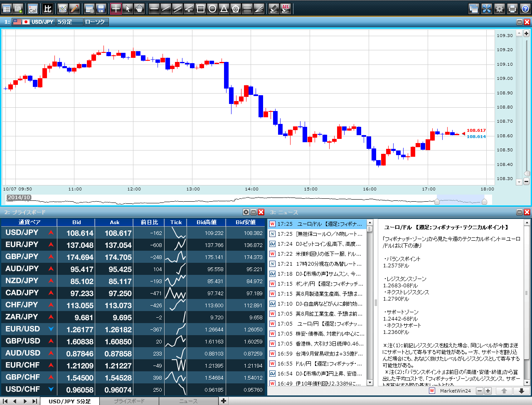Select the fan lines drawing tool

coord(259,8)
